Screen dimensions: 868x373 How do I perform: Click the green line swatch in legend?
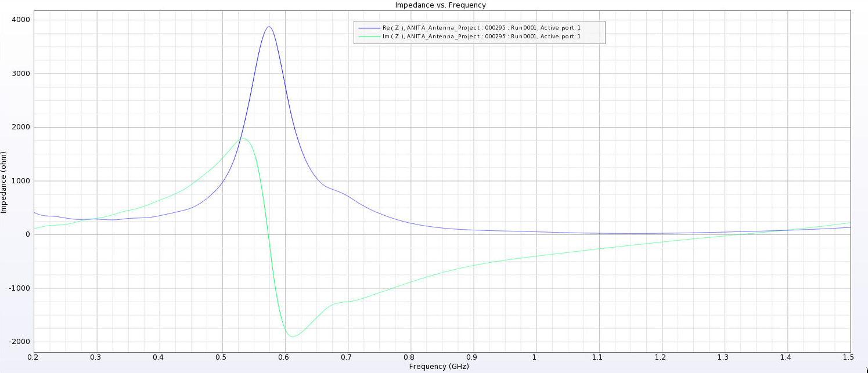(369, 37)
